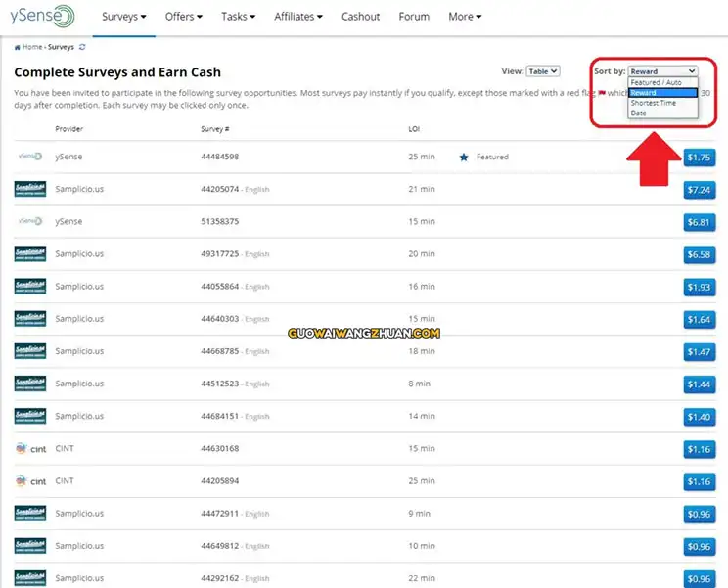728x588 pixels.
Task: Click the featured star icon
Action: (x=464, y=158)
